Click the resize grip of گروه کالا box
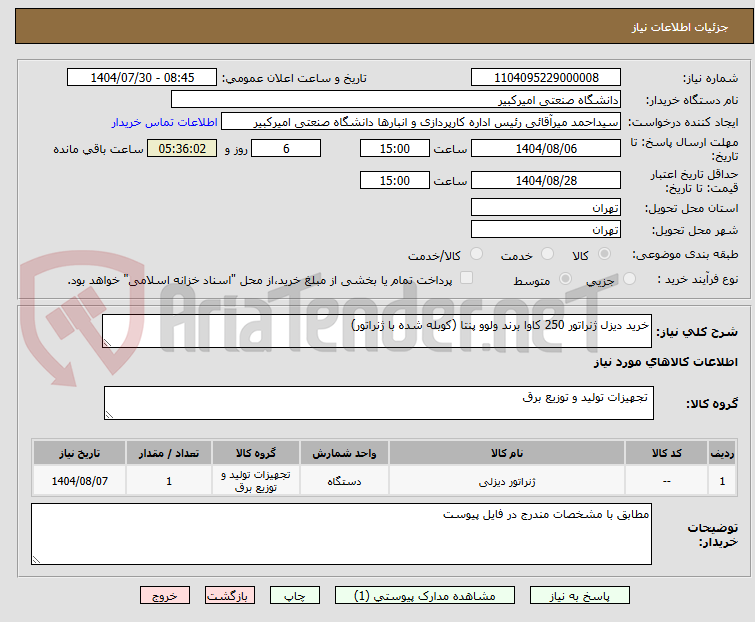 click(x=109, y=415)
